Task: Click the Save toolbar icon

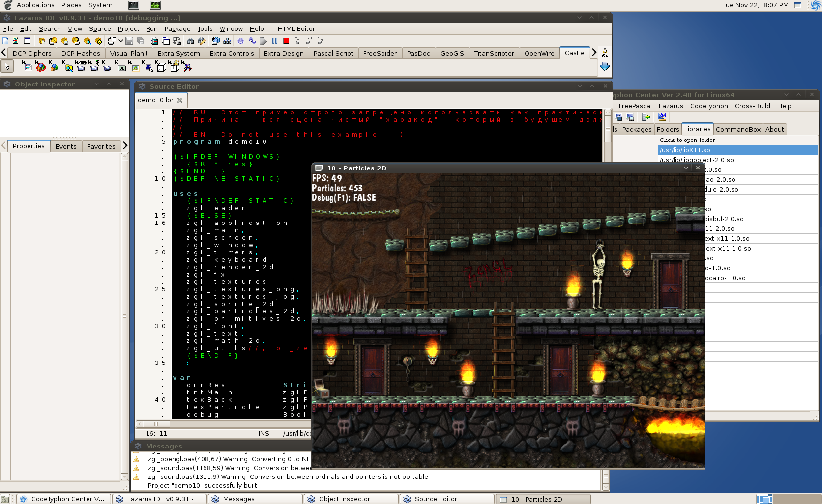Action: coord(129,41)
